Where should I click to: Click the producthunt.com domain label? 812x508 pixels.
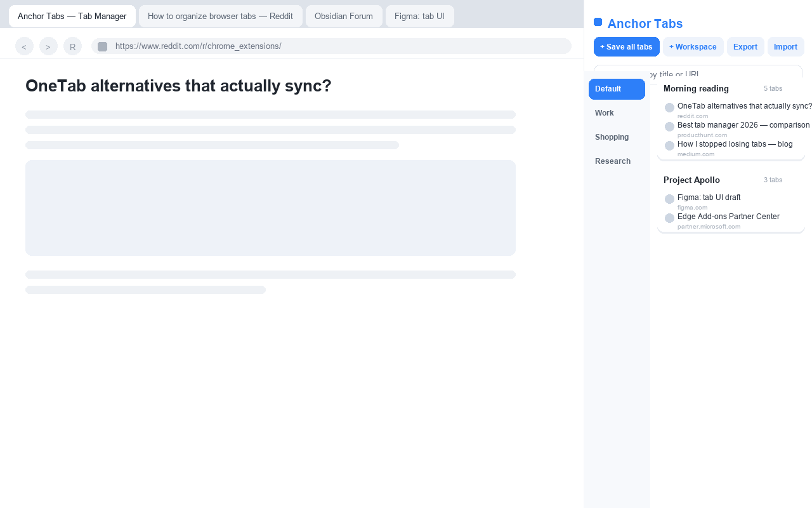tap(702, 135)
